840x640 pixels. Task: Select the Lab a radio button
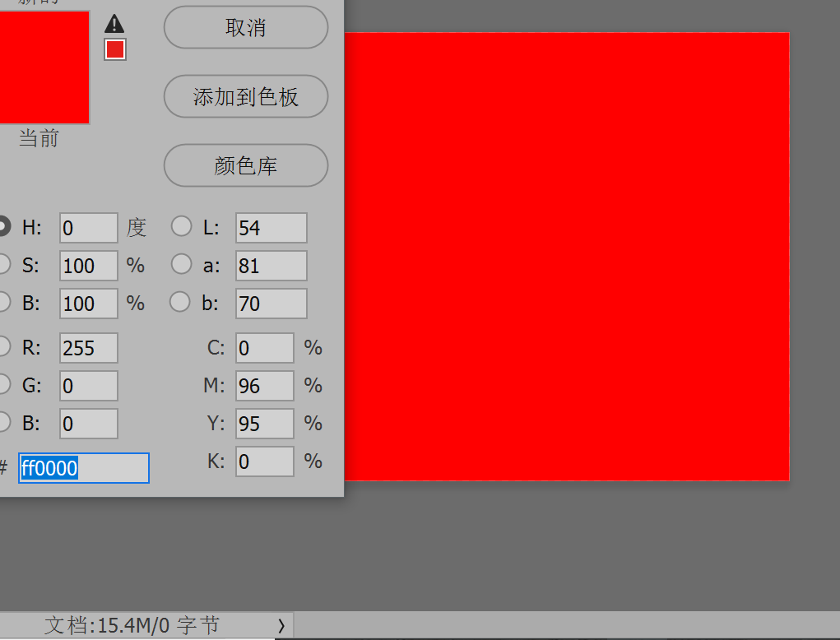click(x=181, y=264)
